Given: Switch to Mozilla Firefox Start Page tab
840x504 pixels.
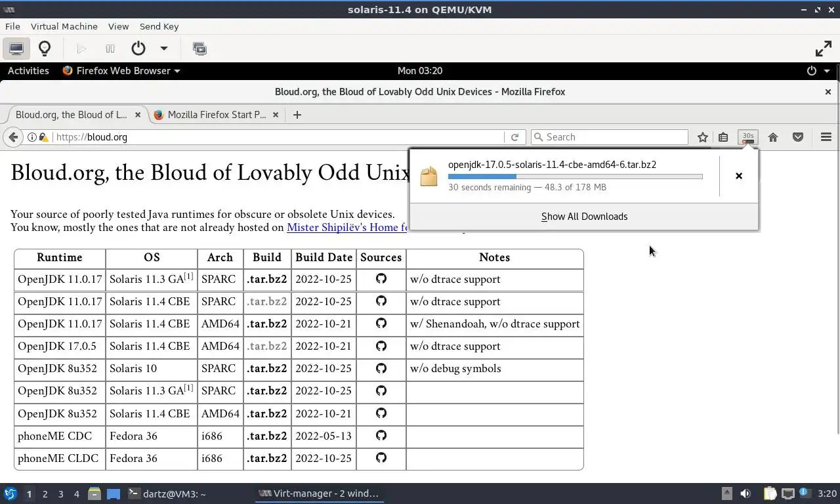Looking at the screenshot, I should point(217,114).
